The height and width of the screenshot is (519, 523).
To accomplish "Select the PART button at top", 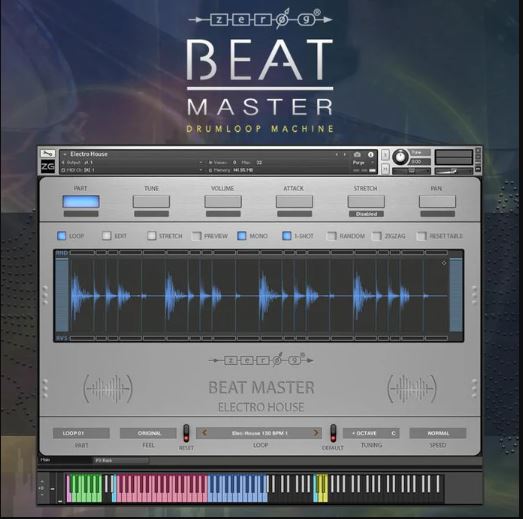I will pyautogui.click(x=81, y=201).
